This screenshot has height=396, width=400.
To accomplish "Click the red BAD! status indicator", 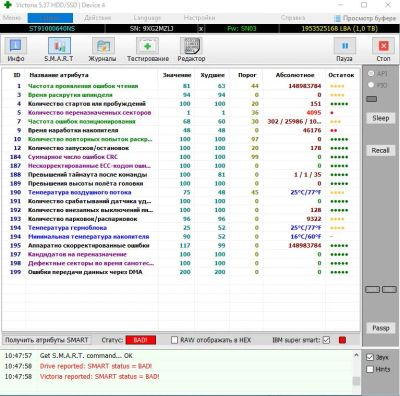I will tap(140, 340).
